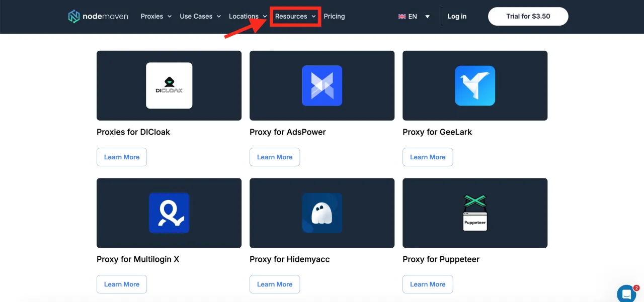Expand the Proxies dropdown menu
This screenshot has height=302, width=644.
pos(156,17)
